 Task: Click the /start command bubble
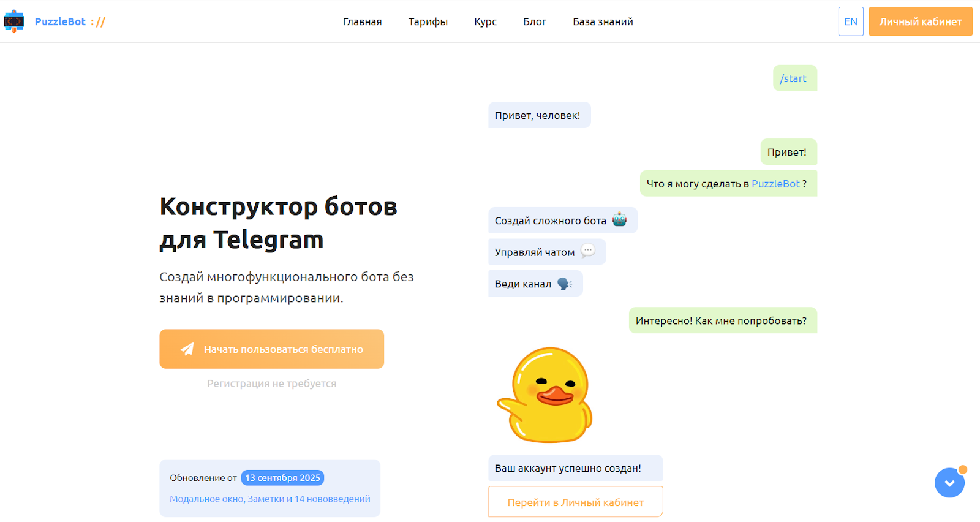(x=794, y=78)
